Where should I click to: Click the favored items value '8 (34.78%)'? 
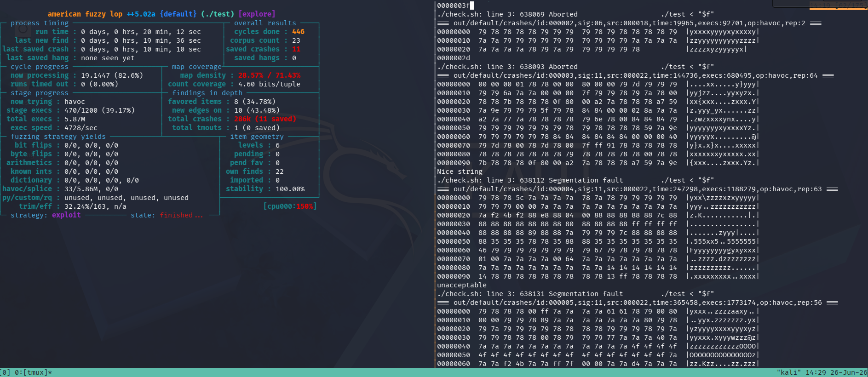pos(255,102)
